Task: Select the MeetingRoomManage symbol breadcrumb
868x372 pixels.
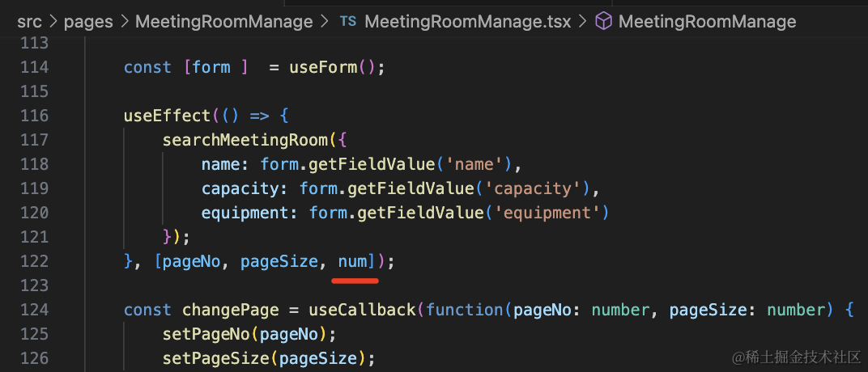Action: pos(707,22)
